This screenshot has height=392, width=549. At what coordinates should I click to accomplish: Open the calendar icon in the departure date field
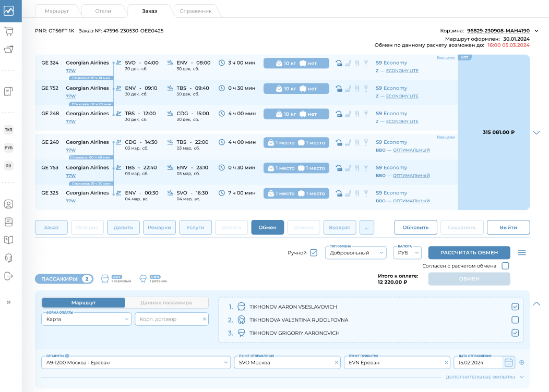(x=508, y=362)
